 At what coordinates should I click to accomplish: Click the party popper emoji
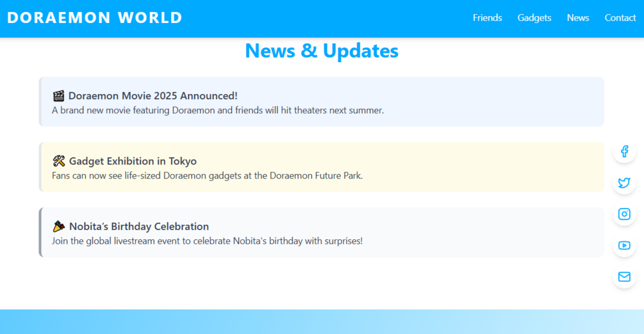[x=59, y=226]
